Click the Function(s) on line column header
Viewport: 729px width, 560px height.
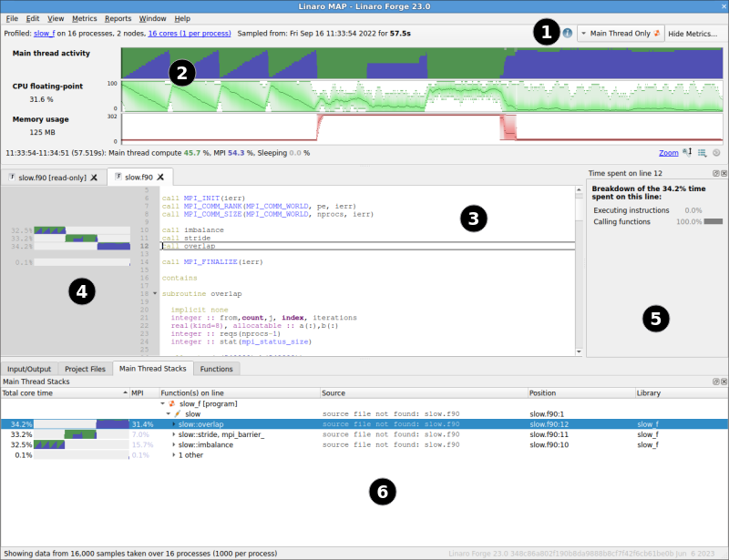(x=240, y=393)
